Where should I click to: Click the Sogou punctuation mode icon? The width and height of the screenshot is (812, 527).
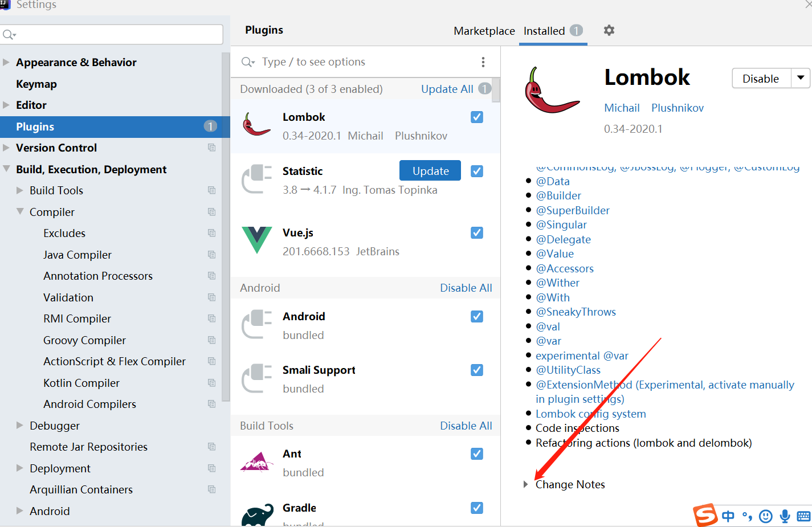tap(747, 517)
